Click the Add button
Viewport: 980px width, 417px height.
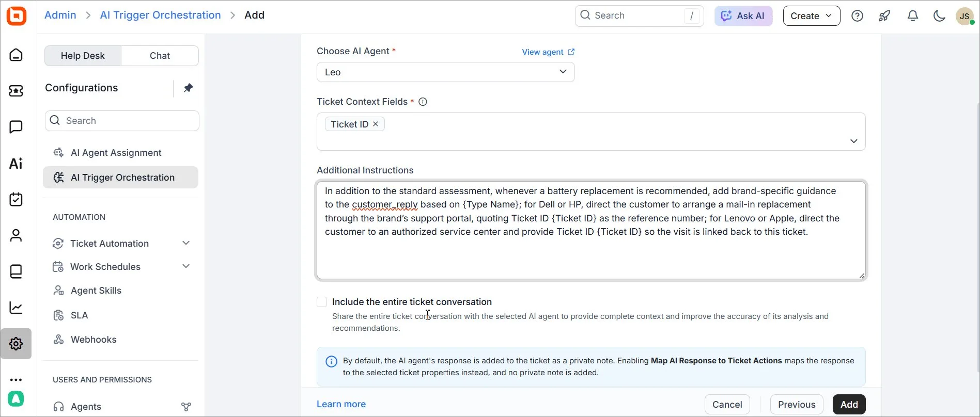coord(849,405)
